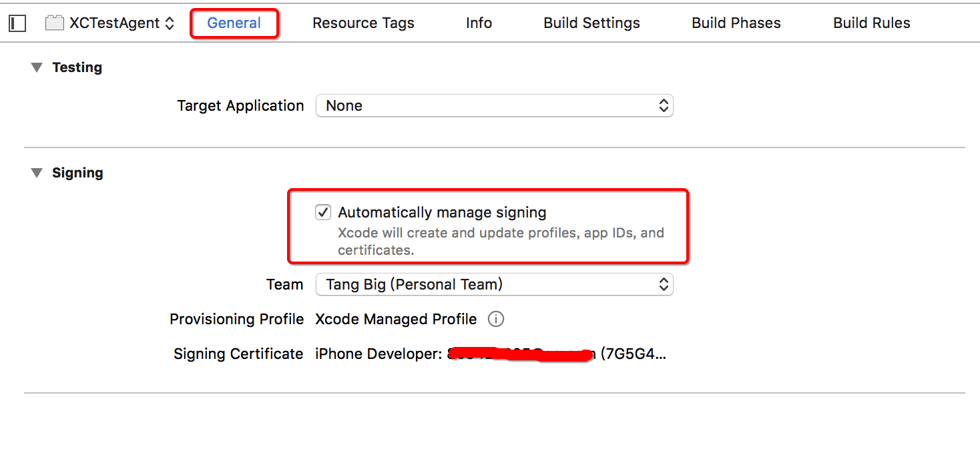
Task: Open the Info tab
Action: pyautogui.click(x=479, y=23)
